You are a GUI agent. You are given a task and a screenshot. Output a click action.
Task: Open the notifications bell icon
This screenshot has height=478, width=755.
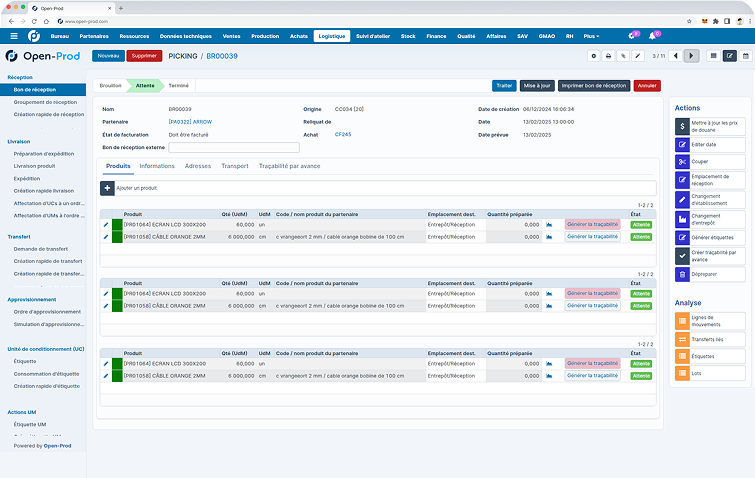(x=652, y=36)
